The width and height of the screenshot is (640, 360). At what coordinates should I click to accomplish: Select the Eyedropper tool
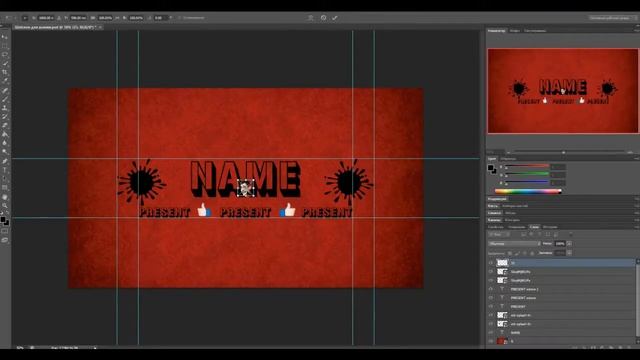pos(5,81)
